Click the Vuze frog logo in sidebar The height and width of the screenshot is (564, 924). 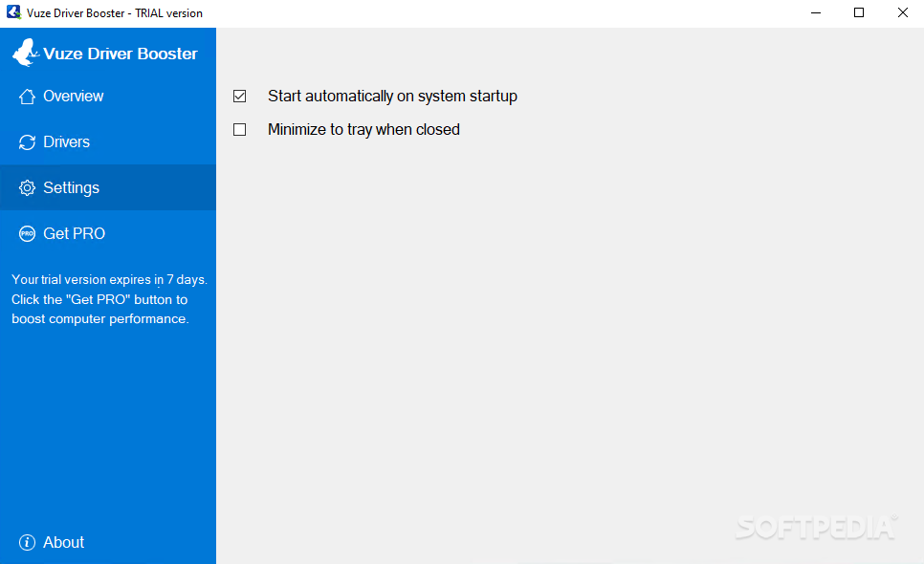[x=25, y=53]
